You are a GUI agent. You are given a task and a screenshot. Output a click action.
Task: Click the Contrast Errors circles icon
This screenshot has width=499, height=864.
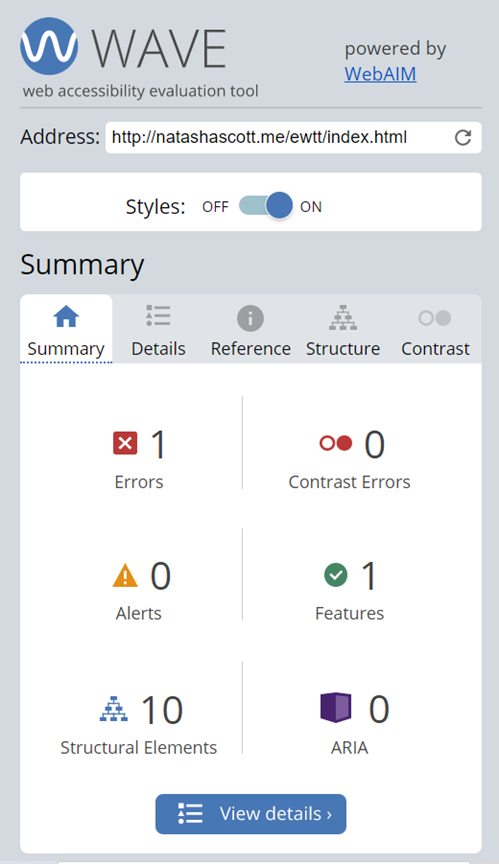[335, 443]
